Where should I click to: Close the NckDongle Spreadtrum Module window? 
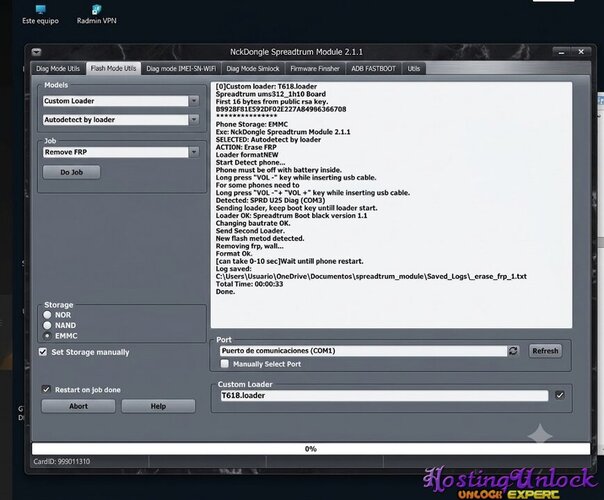581,52
